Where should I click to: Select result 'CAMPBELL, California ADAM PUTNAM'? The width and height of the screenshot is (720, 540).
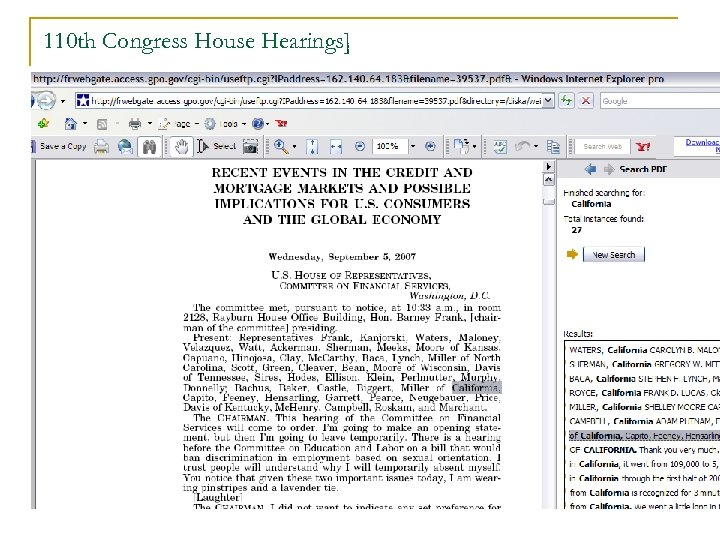coord(644,421)
